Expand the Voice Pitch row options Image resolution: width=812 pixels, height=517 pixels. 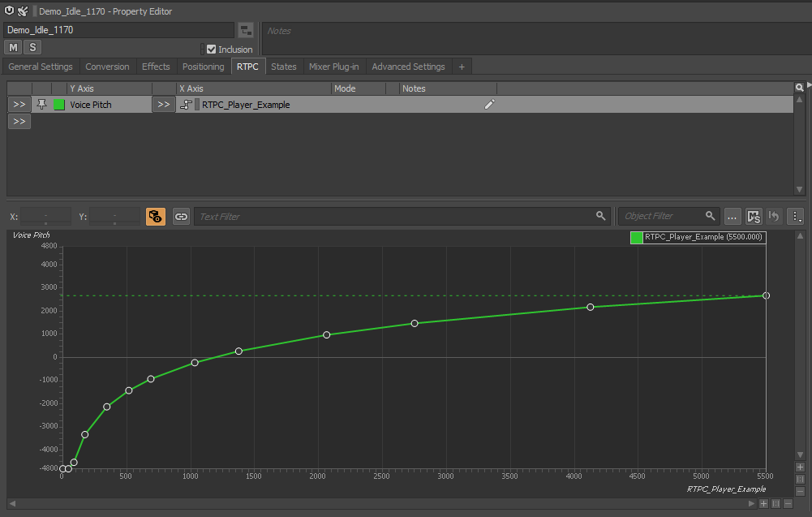coord(18,104)
